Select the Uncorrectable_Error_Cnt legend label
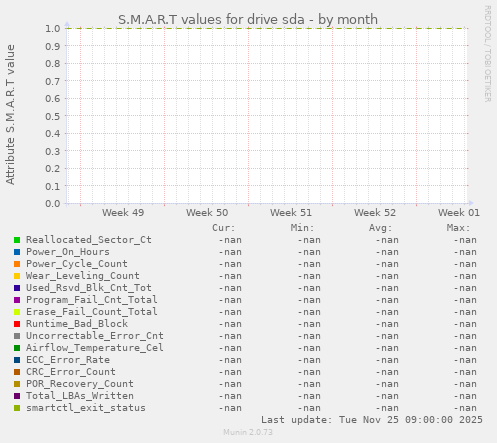This screenshot has height=443, width=497. click(95, 336)
